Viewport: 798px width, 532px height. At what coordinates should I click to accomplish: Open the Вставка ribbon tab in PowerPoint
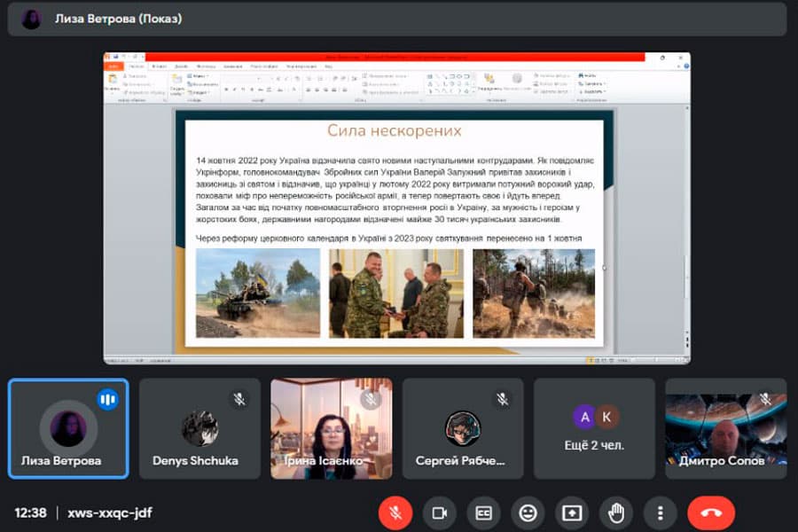click(160, 66)
